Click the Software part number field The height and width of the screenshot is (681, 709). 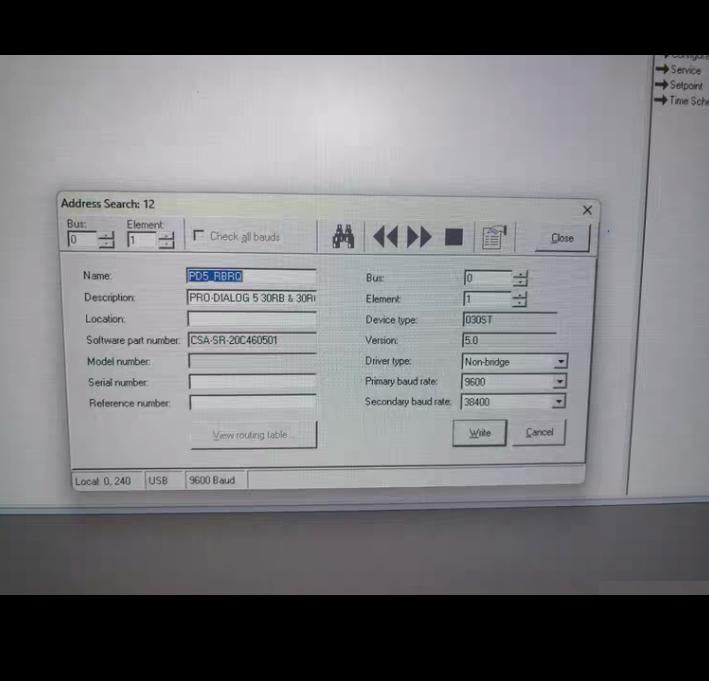252,340
